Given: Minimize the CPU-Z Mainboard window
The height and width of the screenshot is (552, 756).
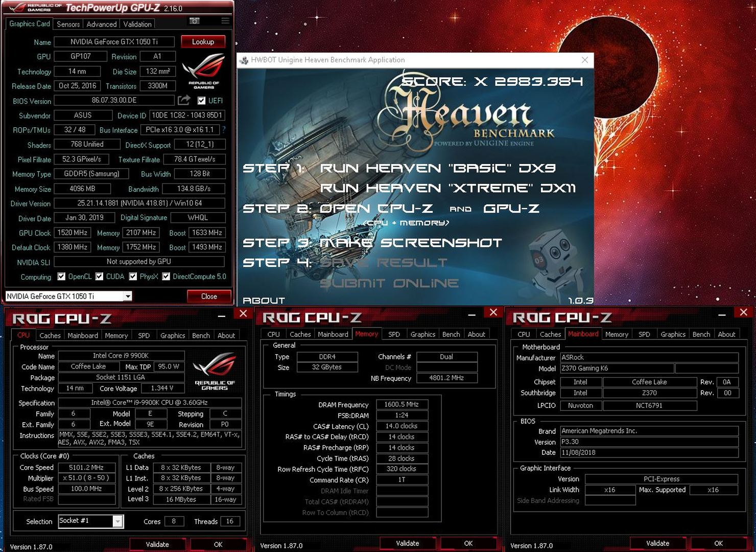Looking at the screenshot, I should point(722,315).
